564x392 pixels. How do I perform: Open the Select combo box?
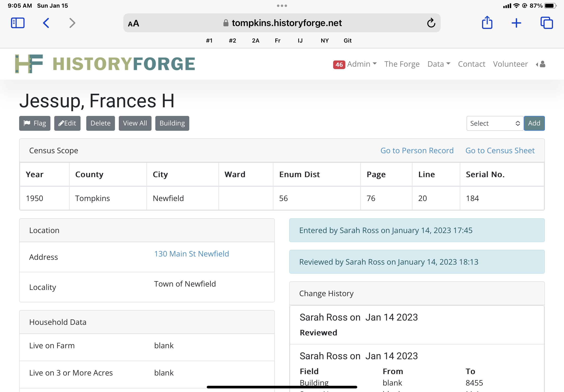pyautogui.click(x=494, y=123)
